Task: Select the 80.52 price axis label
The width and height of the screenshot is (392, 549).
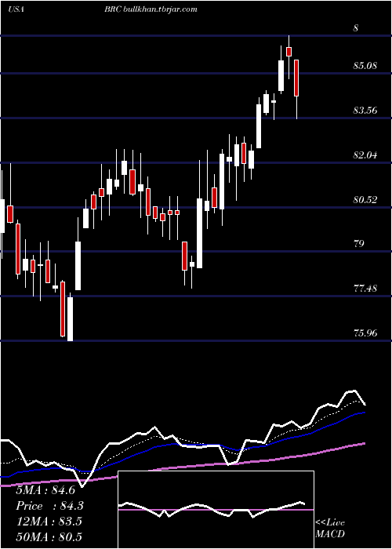Action: (365, 199)
